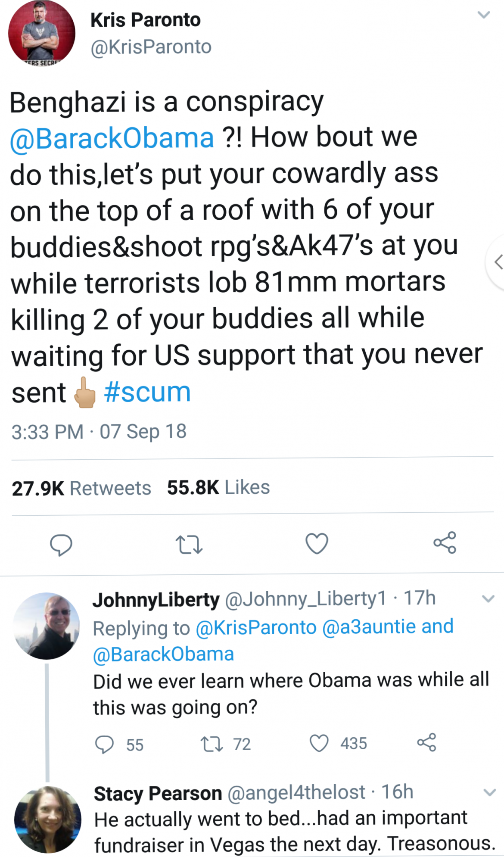View the 55.8K Likes list
Viewport: 504px width, 857px height.
[x=218, y=487]
